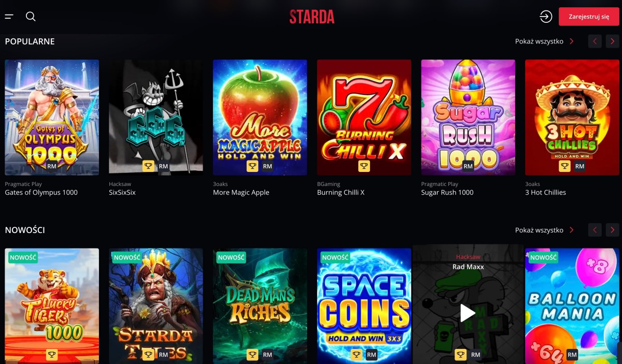The image size is (622, 364).
Task: Click the STARDA logo
Action: pyautogui.click(x=312, y=17)
